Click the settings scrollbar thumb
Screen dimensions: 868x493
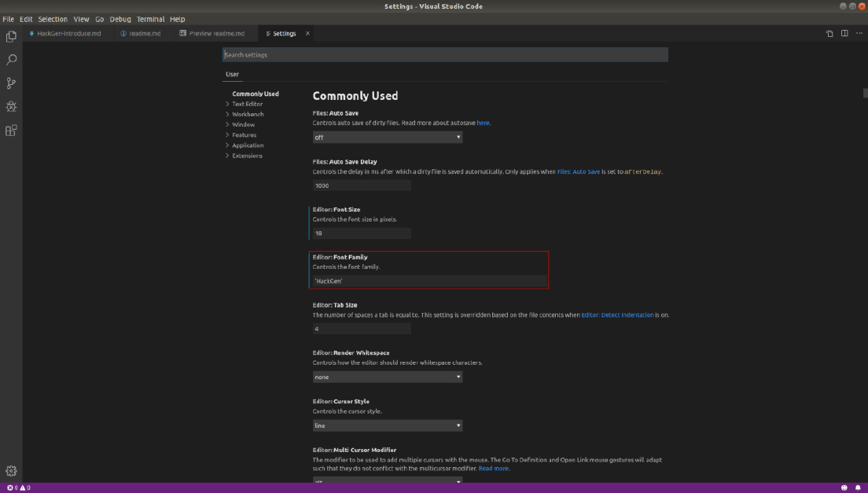coord(865,93)
